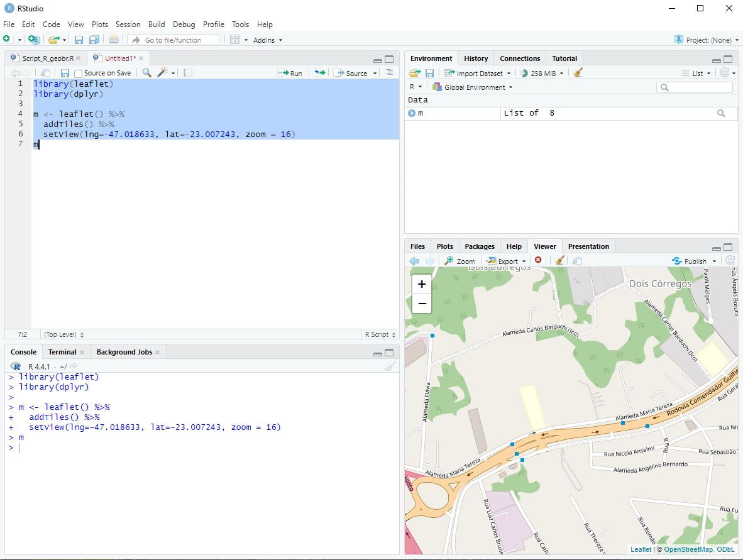Open Project (None) dropdown

(707, 40)
